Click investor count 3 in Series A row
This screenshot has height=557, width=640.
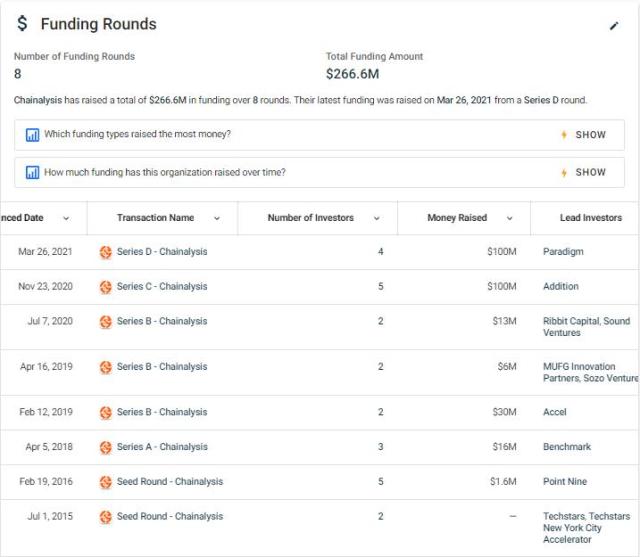(380, 447)
